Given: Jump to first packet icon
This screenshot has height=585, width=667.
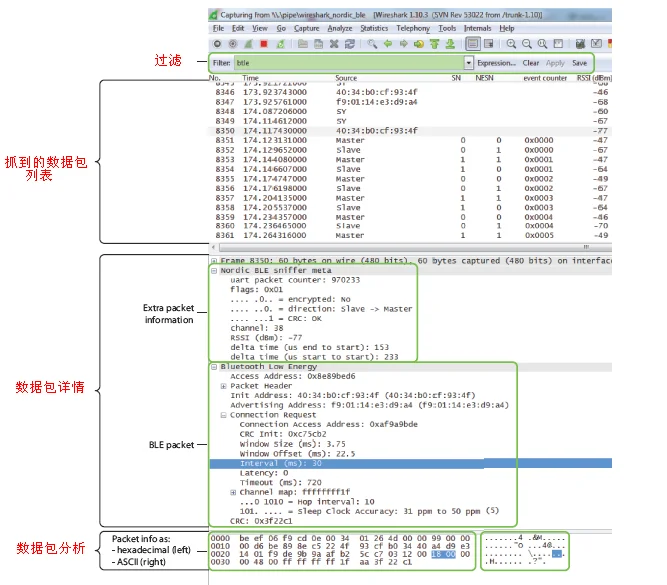Looking at the screenshot, I should [x=434, y=44].
